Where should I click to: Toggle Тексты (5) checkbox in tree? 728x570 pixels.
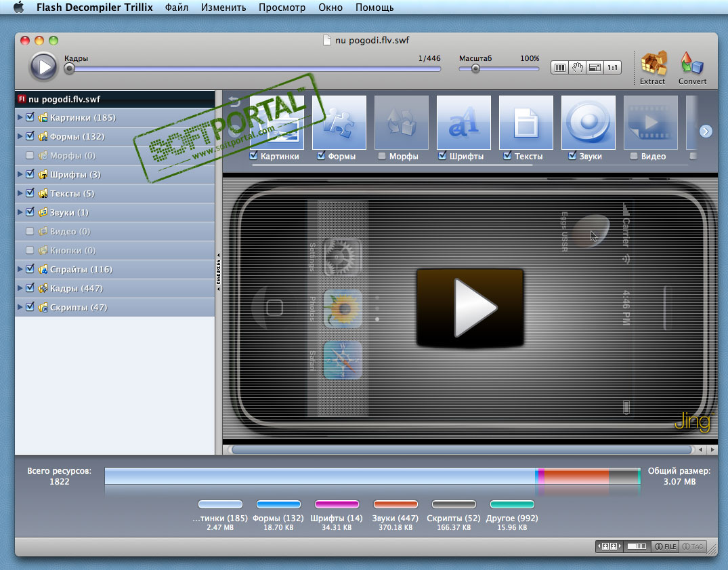[30, 193]
